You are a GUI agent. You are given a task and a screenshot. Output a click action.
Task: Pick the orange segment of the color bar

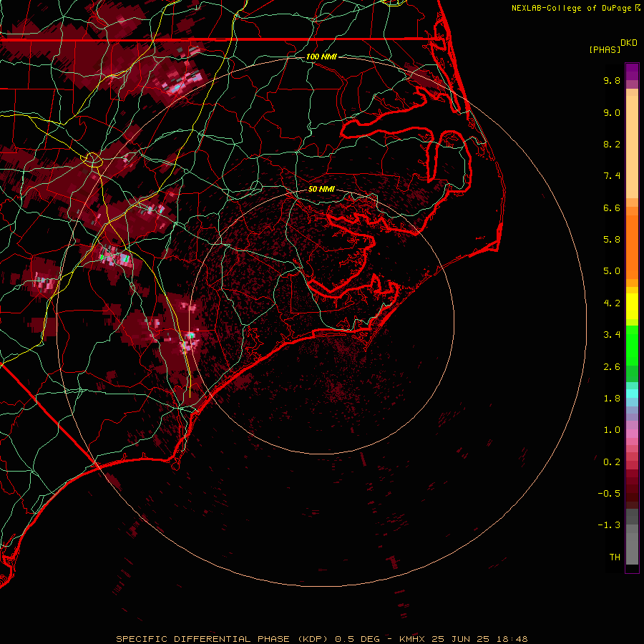click(x=632, y=246)
